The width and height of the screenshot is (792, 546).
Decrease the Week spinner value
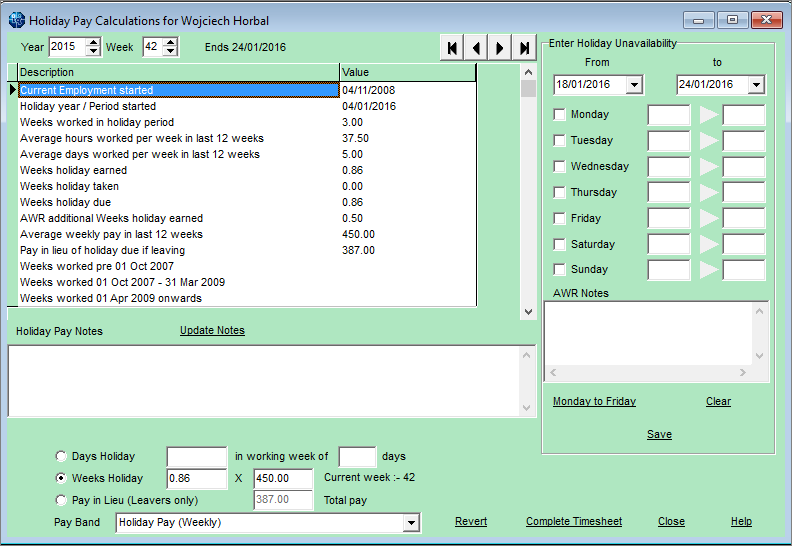[x=171, y=52]
